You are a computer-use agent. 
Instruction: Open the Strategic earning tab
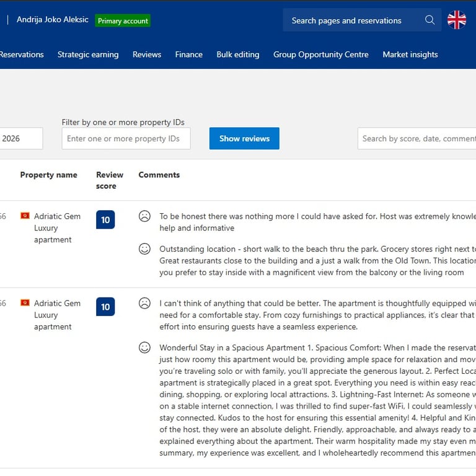(x=88, y=55)
